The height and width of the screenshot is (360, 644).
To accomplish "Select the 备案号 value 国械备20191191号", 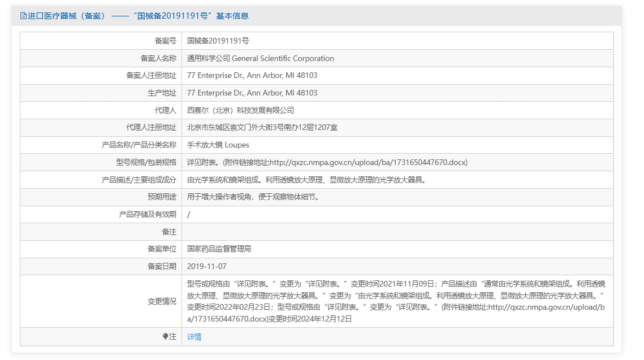I will point(218,41).
